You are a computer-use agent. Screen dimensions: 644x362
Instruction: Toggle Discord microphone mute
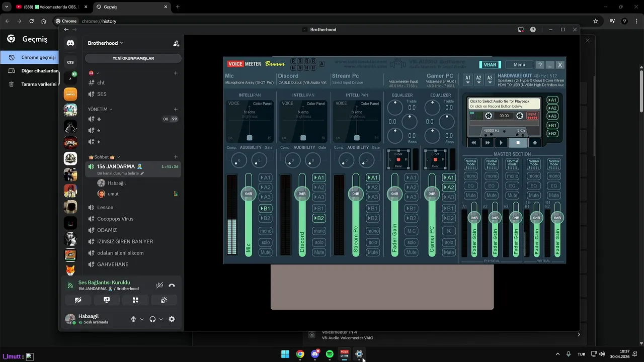[x=133, y=319]
